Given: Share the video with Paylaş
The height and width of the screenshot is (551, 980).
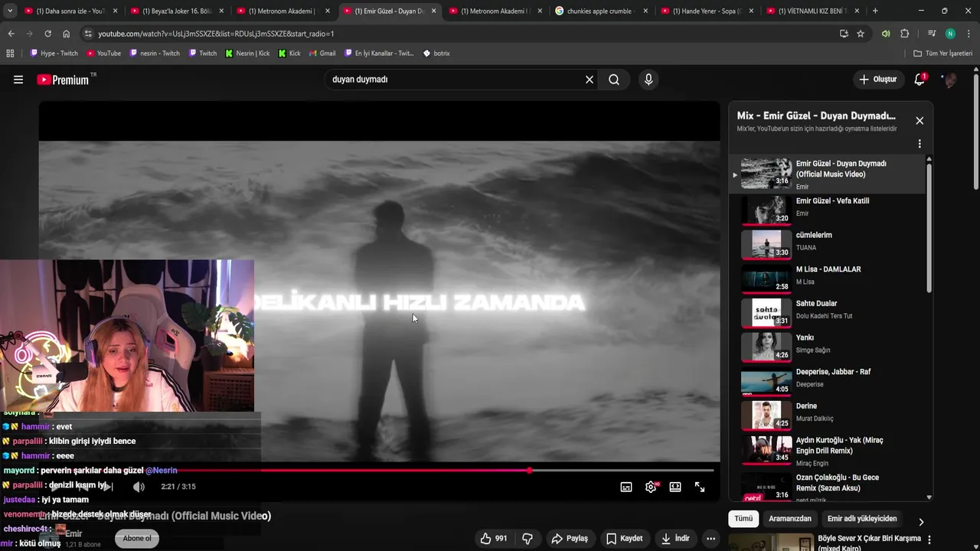Looking at the screenshot, I should (x=570, y=539).
